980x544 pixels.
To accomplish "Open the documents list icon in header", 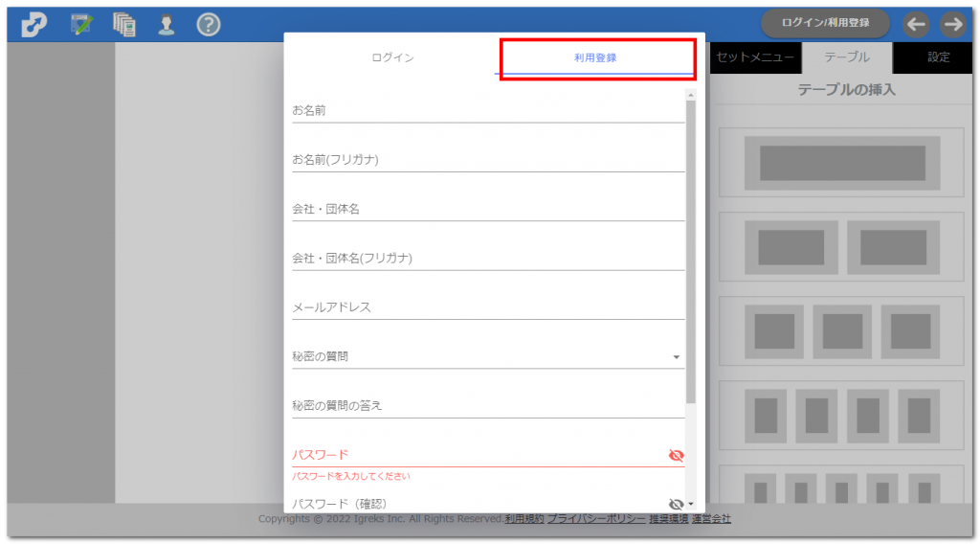I will (124, 24).
